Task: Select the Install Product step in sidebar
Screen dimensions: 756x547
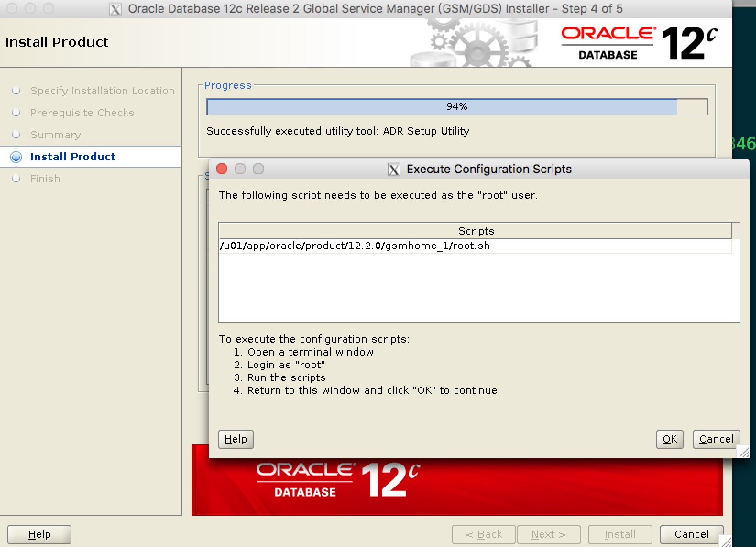Action: [x=73, y=157]
